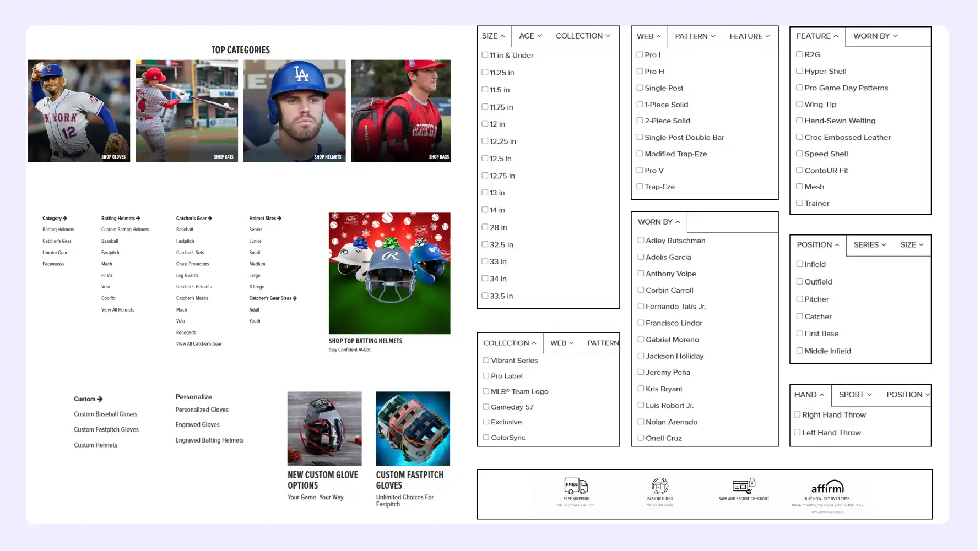The image size is (980, 551).
Task: Click the safe and secure checkout icon
Action: (743, 486)
